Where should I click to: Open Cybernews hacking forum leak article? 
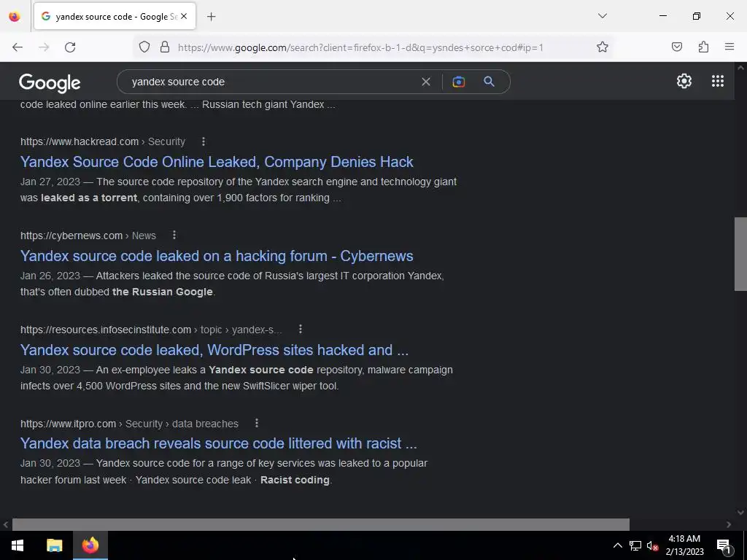coord(217,256)
